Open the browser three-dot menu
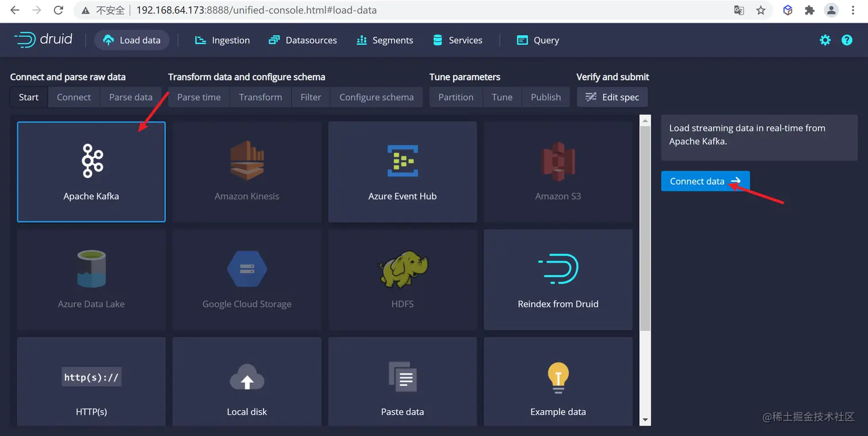868x436 pixels. pyautogui.click(x=853, y=10)
